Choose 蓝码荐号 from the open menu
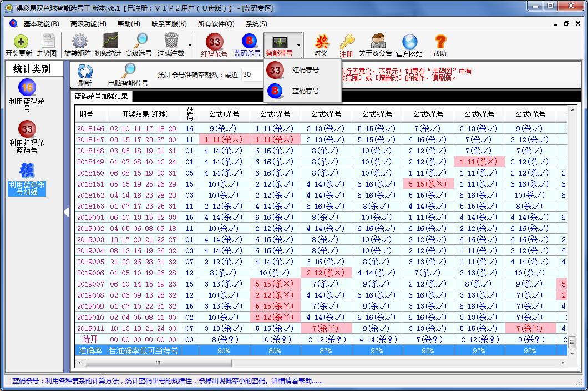588x391 pixels. tap(306, 91)
